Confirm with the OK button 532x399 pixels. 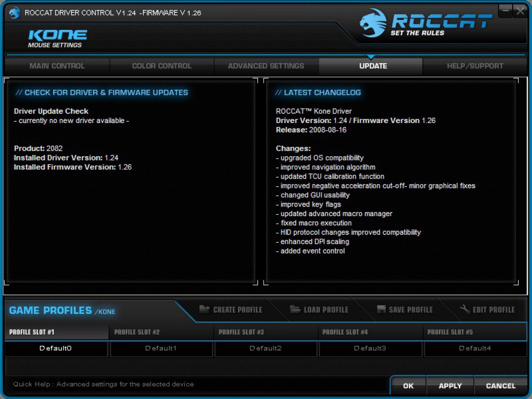coord(408,386)
